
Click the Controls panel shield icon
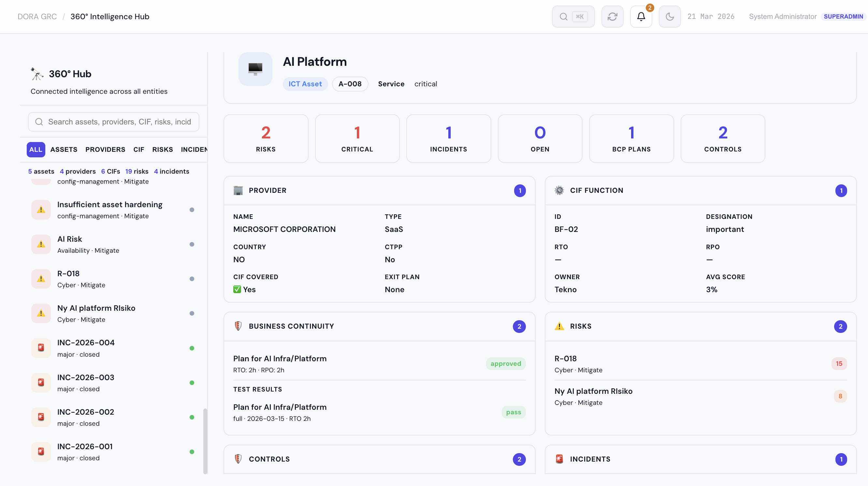[x=238, y=459]
